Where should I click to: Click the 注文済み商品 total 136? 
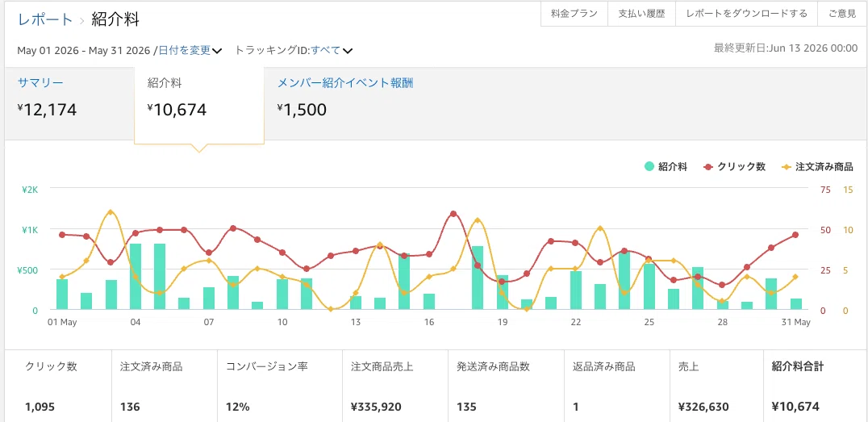[x=130, y=407]
